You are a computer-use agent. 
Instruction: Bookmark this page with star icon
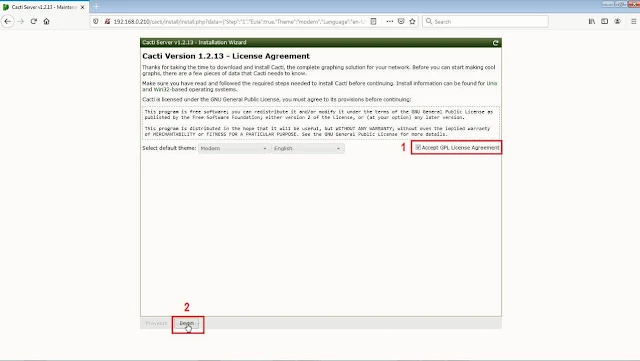(x=412, y=21)
